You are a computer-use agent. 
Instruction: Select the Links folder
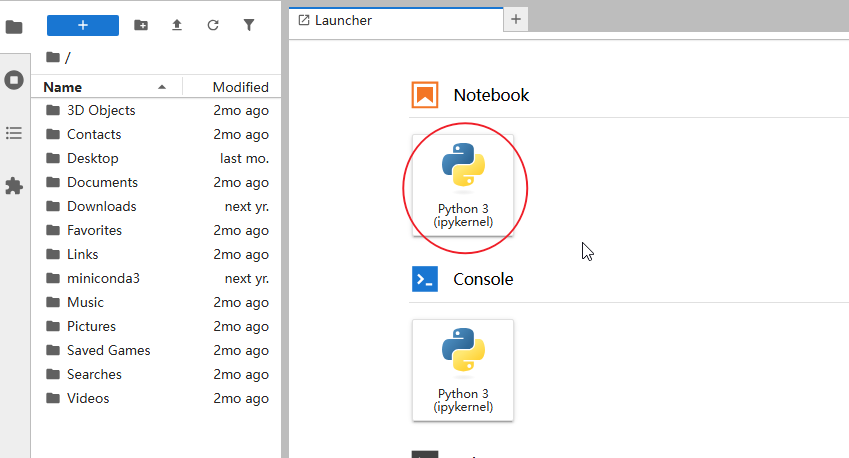[156, 254]
